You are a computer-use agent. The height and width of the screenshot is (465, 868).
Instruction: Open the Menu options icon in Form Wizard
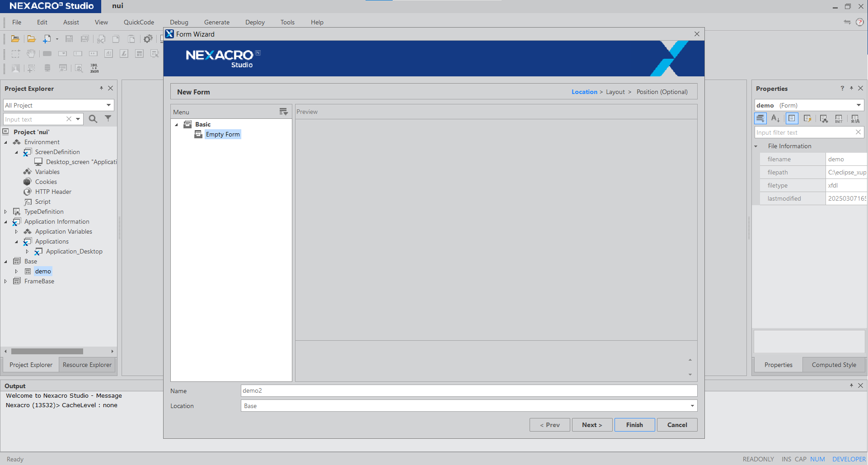(283, 112)
